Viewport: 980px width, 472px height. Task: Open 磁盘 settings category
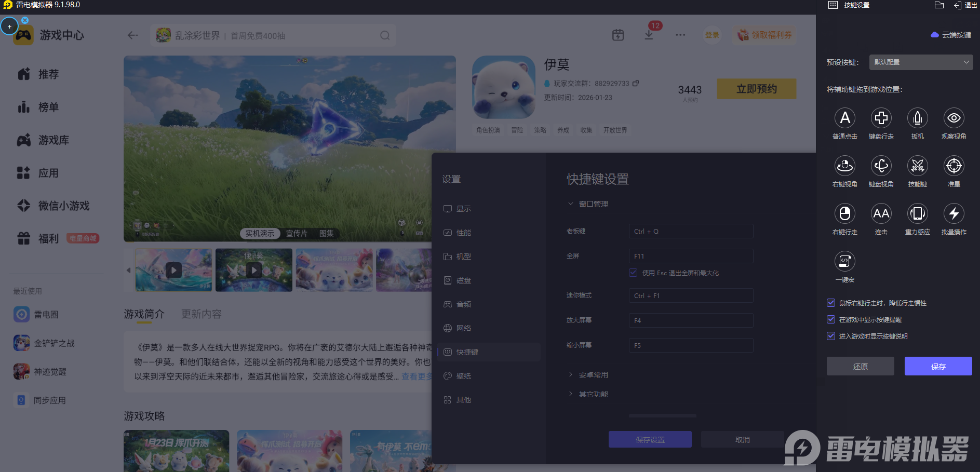489,280
